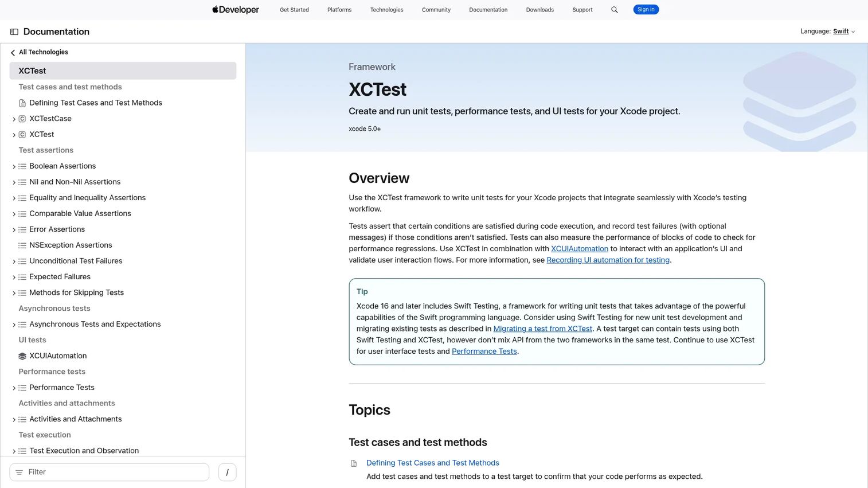Open the Platforms menu item

click(339, 10)
